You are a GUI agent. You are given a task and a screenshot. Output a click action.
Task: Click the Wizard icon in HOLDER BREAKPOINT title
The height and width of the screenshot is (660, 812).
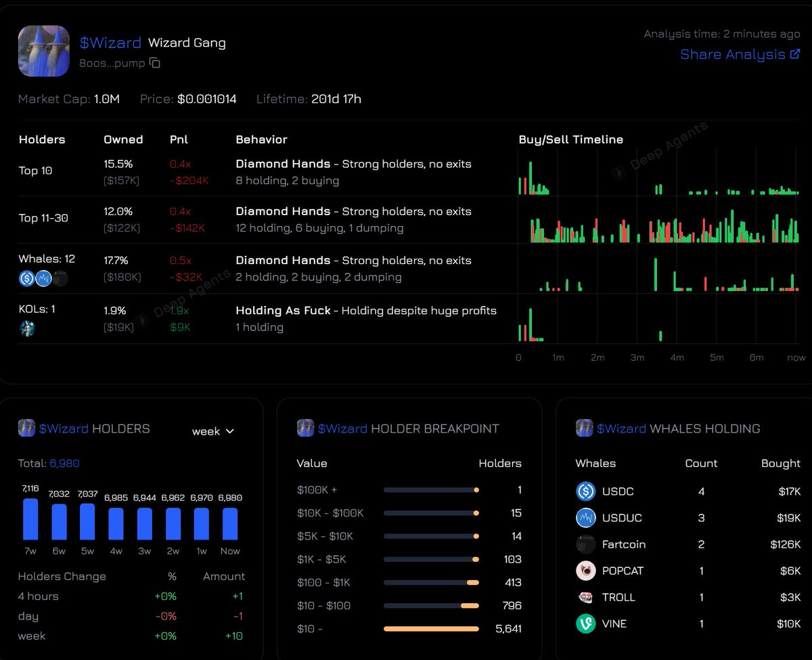(305, 428)
